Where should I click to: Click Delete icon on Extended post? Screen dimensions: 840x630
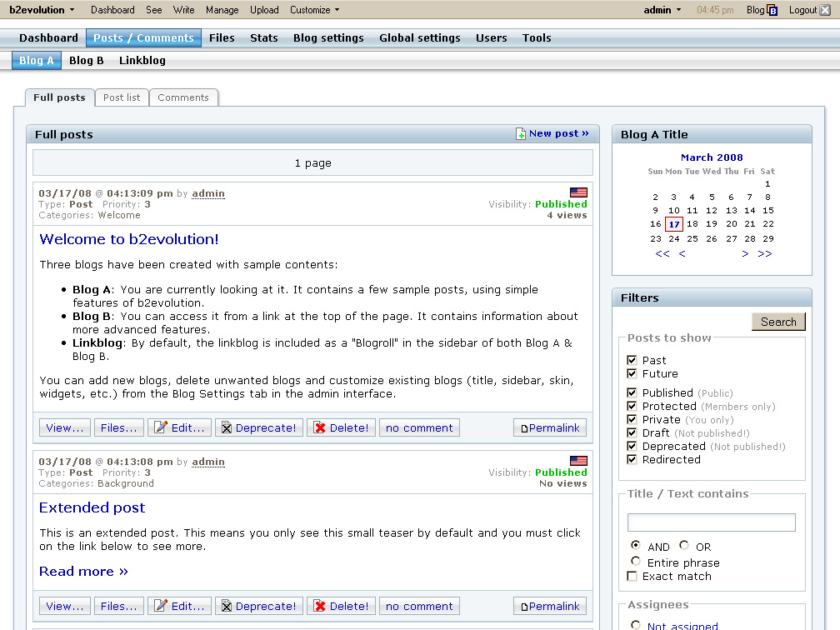point(320,607)
